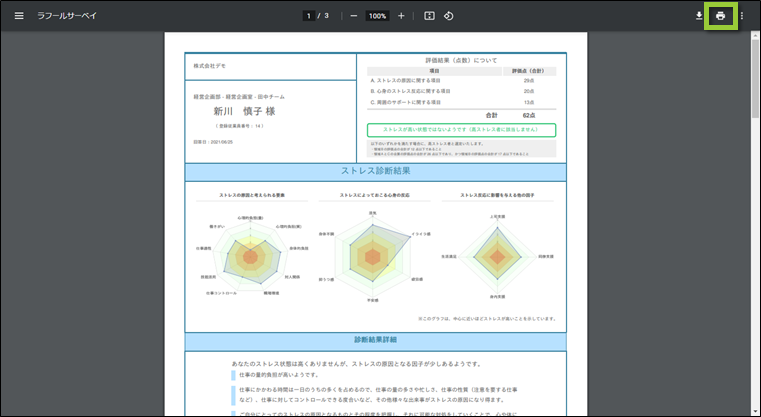The width and height of the screenshot is (761, 417).
Task: Toggle fit to page view
Action: (429, 16)
